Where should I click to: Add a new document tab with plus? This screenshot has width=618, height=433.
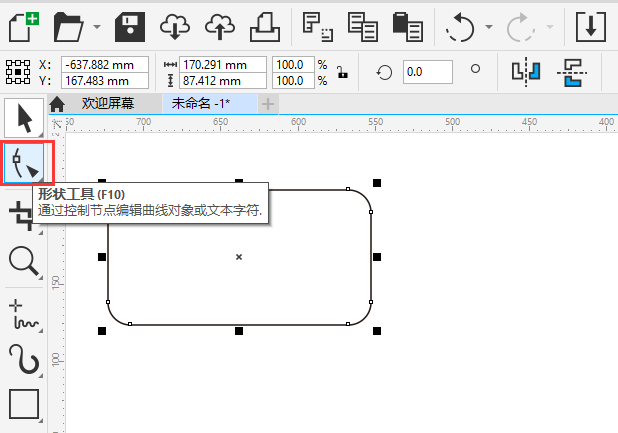tap(268, 104)
